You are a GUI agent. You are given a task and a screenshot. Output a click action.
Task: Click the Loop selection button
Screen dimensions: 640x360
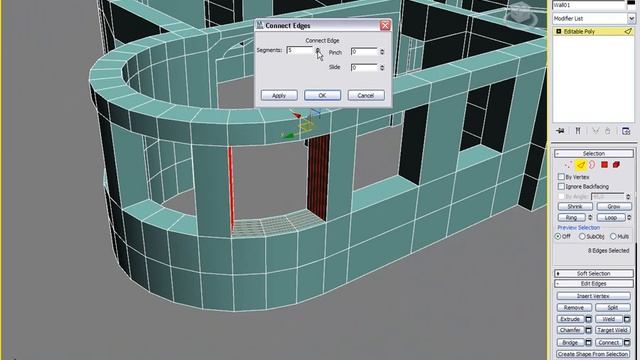(611, 218)
